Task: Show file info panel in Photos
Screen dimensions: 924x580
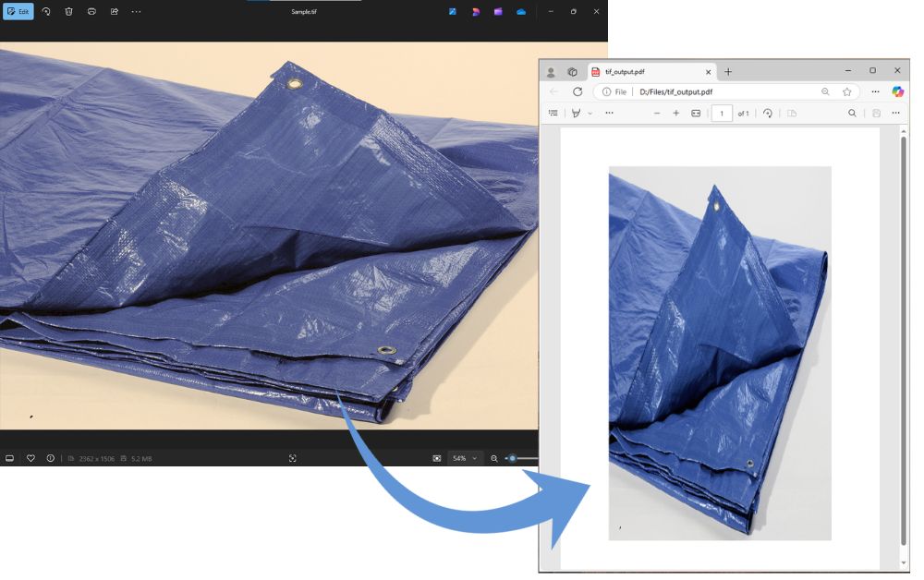Action: pos(51,458)
